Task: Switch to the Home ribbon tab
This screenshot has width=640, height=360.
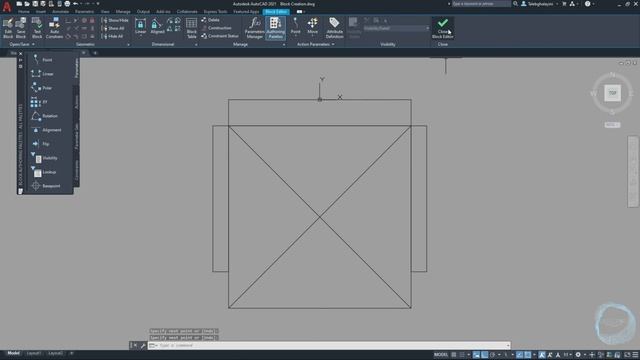Action: point(24,12)
